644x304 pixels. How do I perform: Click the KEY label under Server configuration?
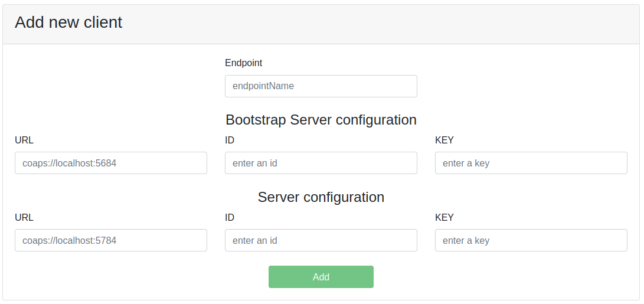tap(444, 217)
